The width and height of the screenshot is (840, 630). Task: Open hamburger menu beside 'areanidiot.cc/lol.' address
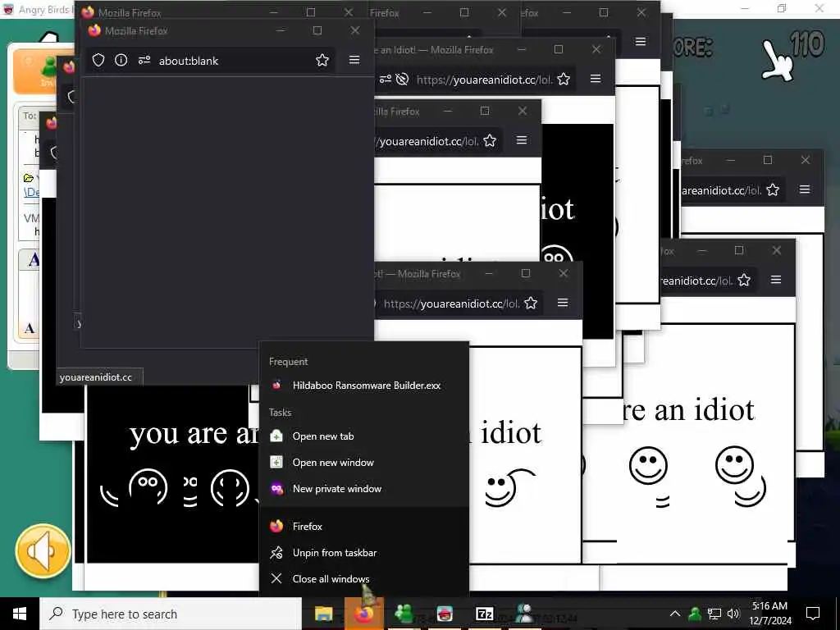click(x=804, y=189)
